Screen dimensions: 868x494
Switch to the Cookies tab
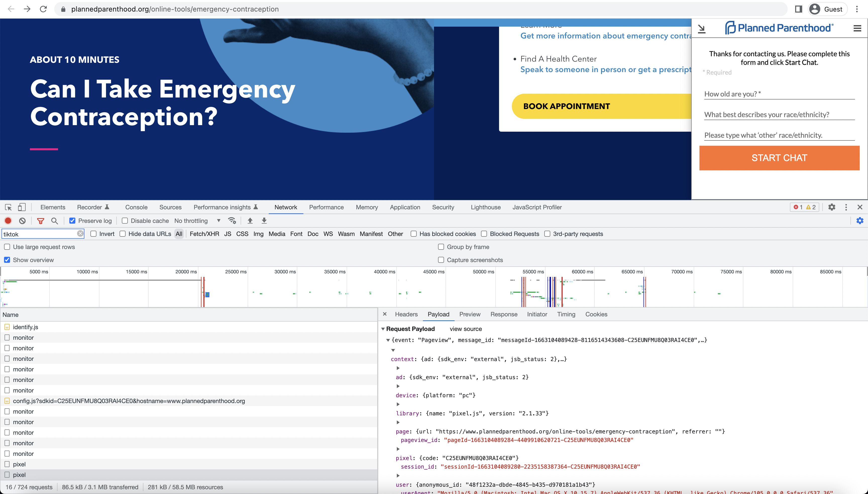click(596, 314)
